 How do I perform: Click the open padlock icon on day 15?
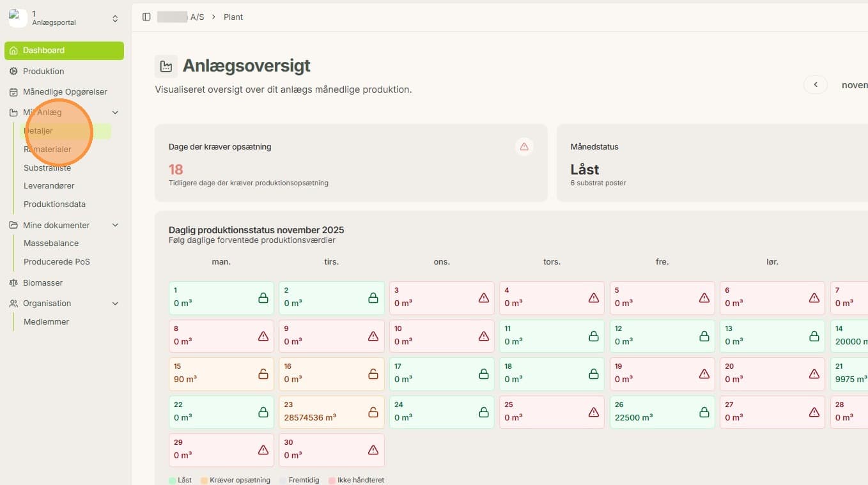pyautogui.click(x=263, y=374)
